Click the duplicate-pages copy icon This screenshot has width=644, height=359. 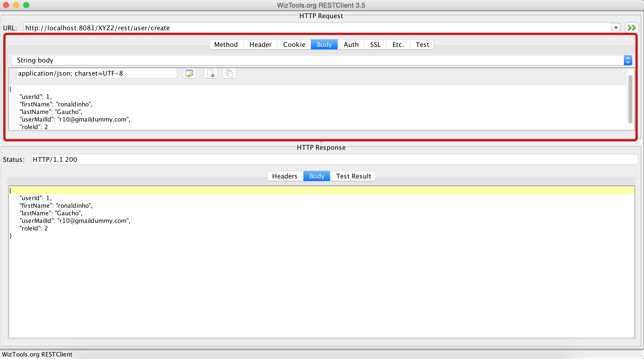pos(229,73)
